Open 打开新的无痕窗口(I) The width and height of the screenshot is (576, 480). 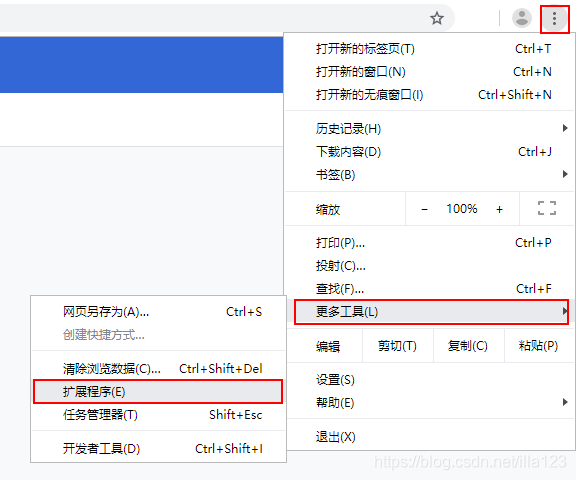(430, 95)
